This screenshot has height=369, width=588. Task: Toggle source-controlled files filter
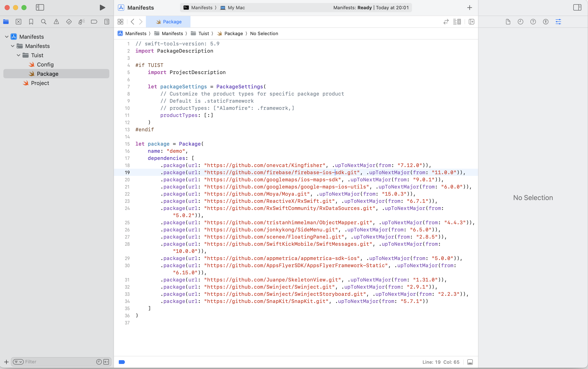pos(106,362)
